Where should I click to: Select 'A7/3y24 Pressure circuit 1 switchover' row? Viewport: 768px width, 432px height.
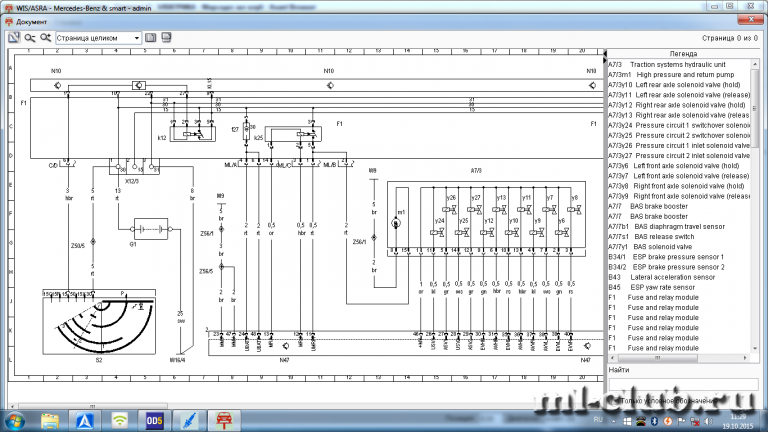click(679, 125)
